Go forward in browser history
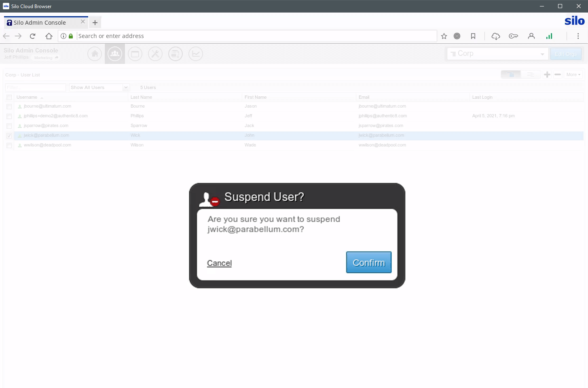The height and width of the screenshot is (388, 588). click(18, 36)
